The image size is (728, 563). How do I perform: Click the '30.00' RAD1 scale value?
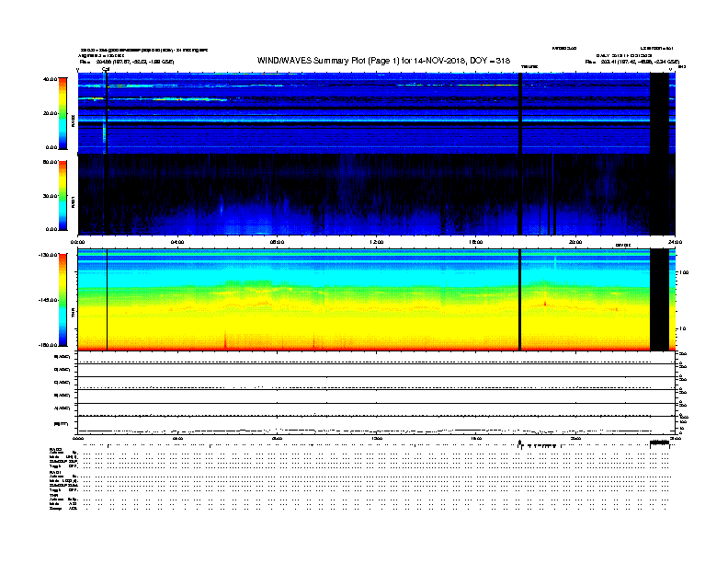tap(50, 196)
